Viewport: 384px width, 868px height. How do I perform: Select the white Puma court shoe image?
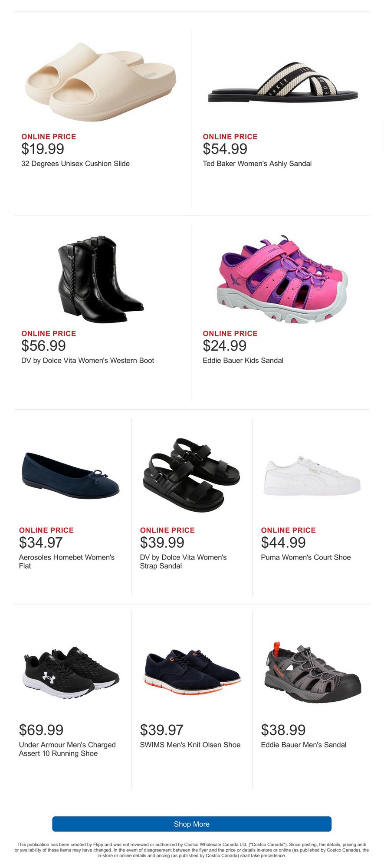(x=312, y=476)
